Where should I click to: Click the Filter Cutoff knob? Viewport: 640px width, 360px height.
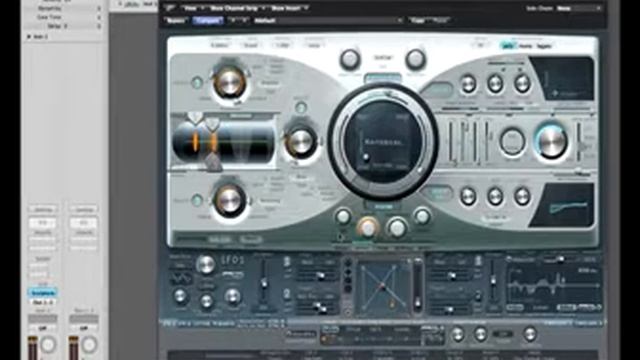(397, 227)
